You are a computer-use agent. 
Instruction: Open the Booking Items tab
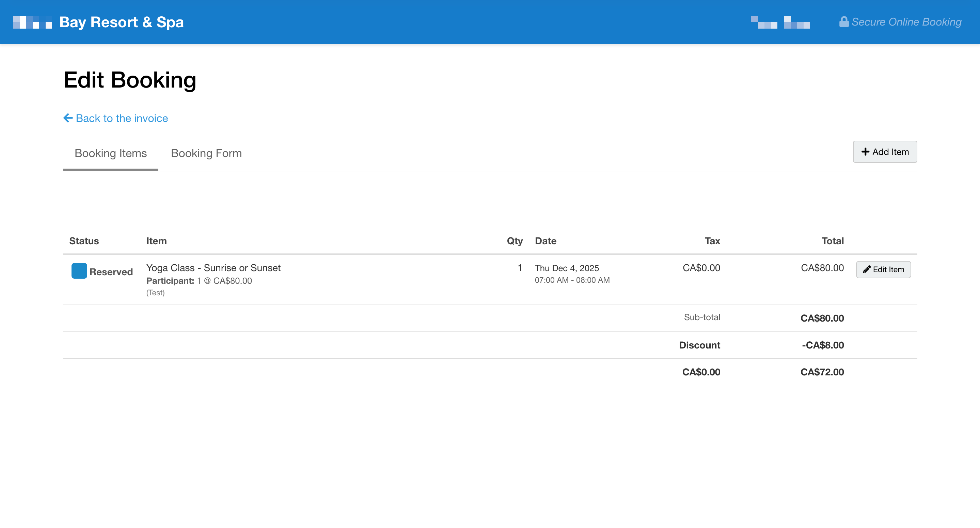[111, 153]
